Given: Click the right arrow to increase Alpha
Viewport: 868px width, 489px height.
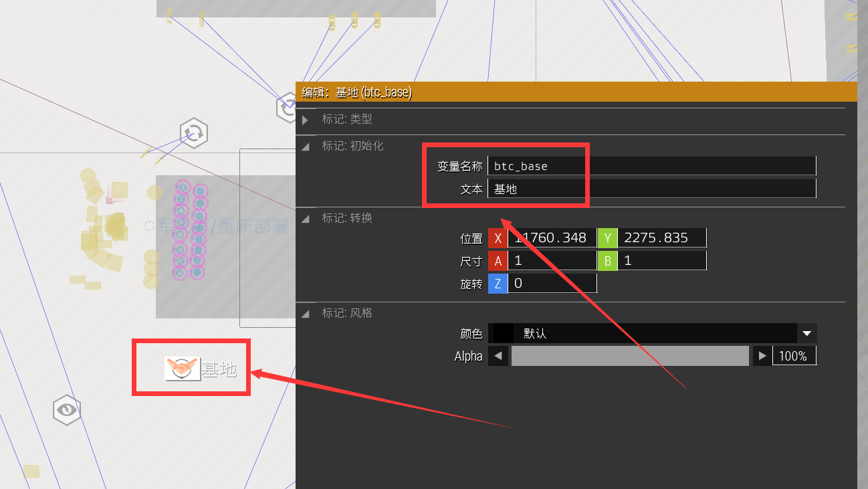Looking at the screenshot, I should (762, 355).
